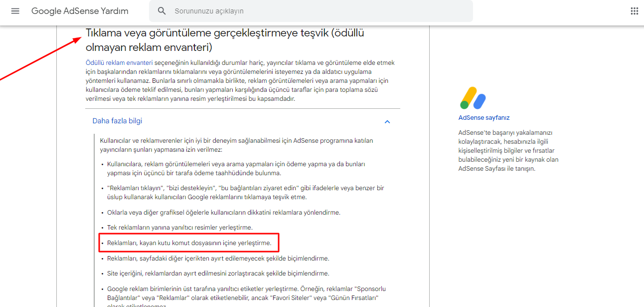Click paragraph Kullanıcılar ve reklamverenler için iyi
The height and width of the screenshot is (307, 644).
point(236,145)
